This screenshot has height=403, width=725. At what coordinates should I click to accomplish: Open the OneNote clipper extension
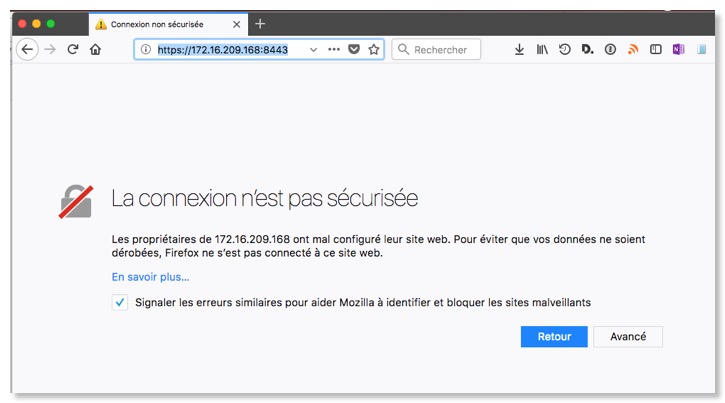pos(679,49)
